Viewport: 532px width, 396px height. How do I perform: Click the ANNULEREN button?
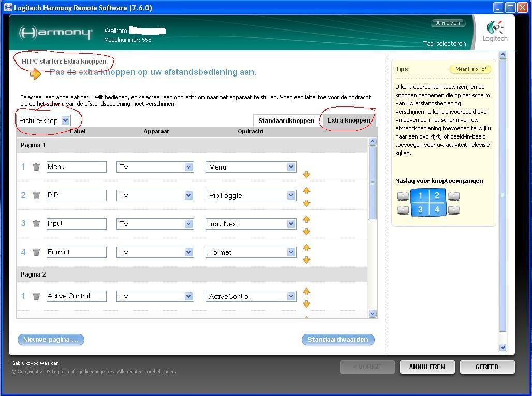pos(427,367)
